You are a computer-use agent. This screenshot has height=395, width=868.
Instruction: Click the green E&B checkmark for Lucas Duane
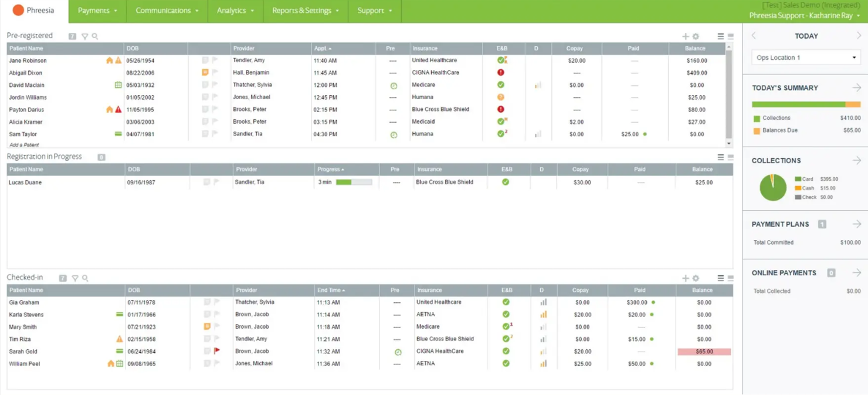click(506, 182)
